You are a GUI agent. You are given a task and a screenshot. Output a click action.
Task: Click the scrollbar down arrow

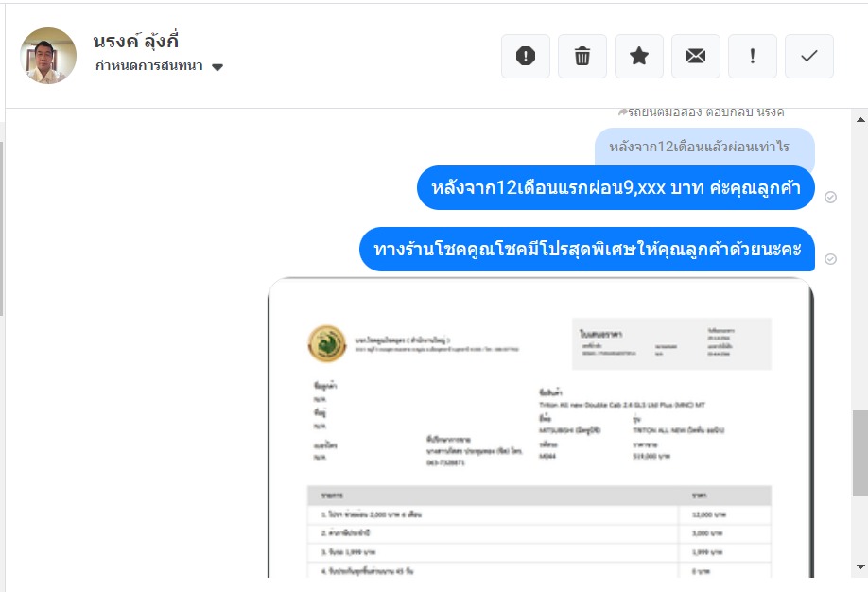(860, 566)
